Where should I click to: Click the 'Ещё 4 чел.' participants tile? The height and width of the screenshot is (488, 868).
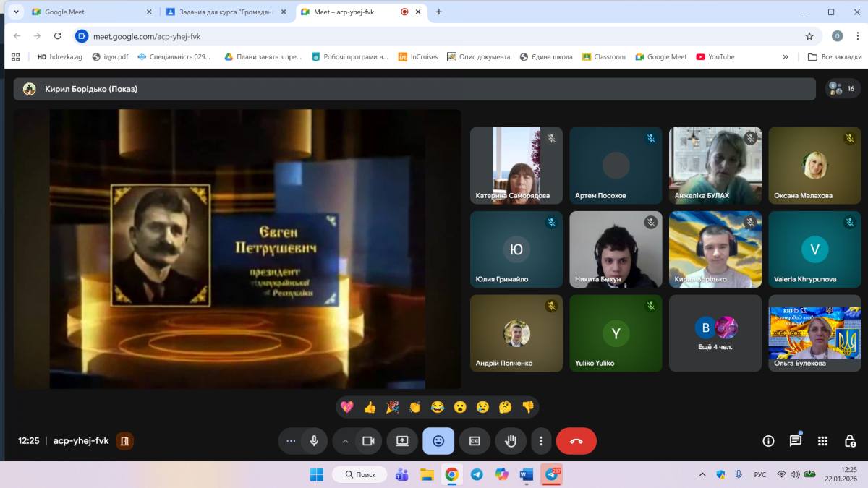715,332
